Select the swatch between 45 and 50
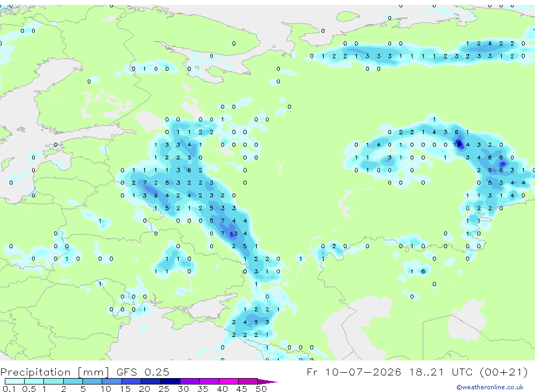Viewport: 535px width, 392px height. pos(248,381)
